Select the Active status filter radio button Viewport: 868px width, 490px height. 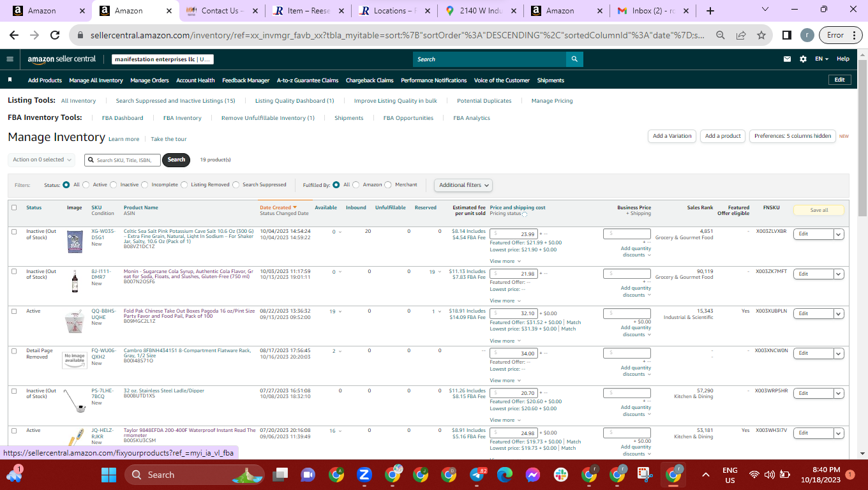pyautogui.click(x=86, y=185)
